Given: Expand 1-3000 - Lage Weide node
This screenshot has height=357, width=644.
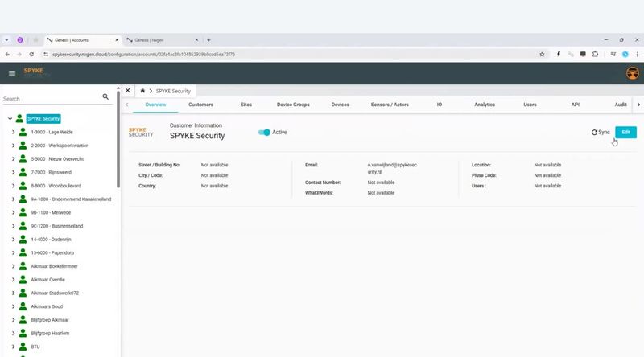Looking at the screenshot, I should coord(13,132).
